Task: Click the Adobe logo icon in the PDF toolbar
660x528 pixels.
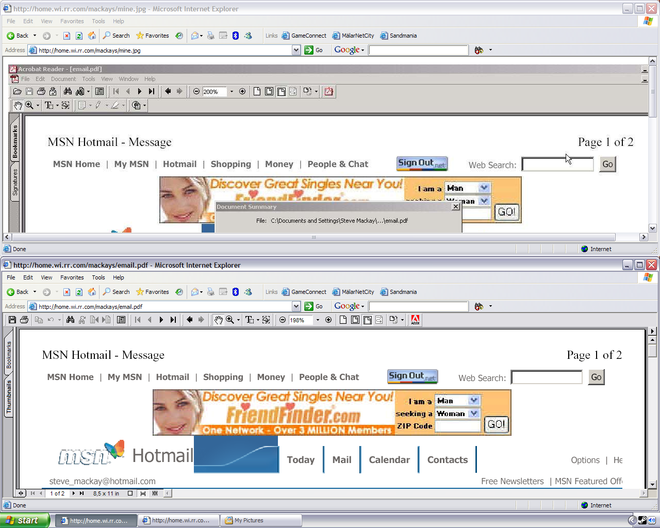Action: [x=415, y=320]
